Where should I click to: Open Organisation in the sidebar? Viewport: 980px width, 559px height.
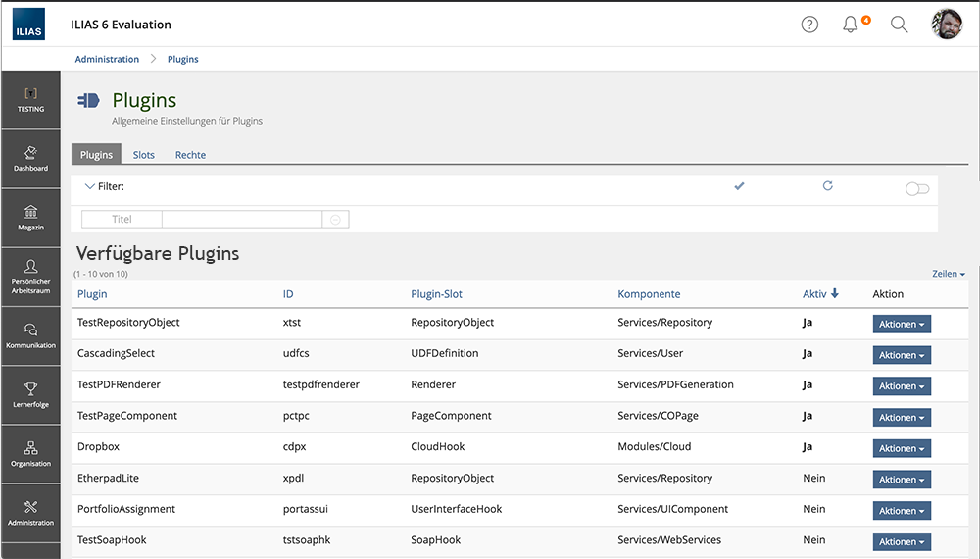coord(30,453)
